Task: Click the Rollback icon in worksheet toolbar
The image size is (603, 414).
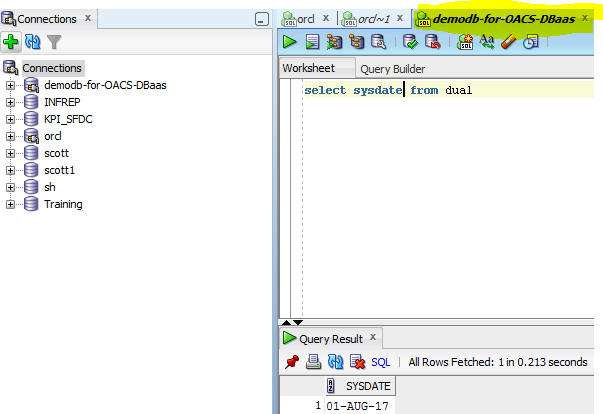Action: click(432, 42)
